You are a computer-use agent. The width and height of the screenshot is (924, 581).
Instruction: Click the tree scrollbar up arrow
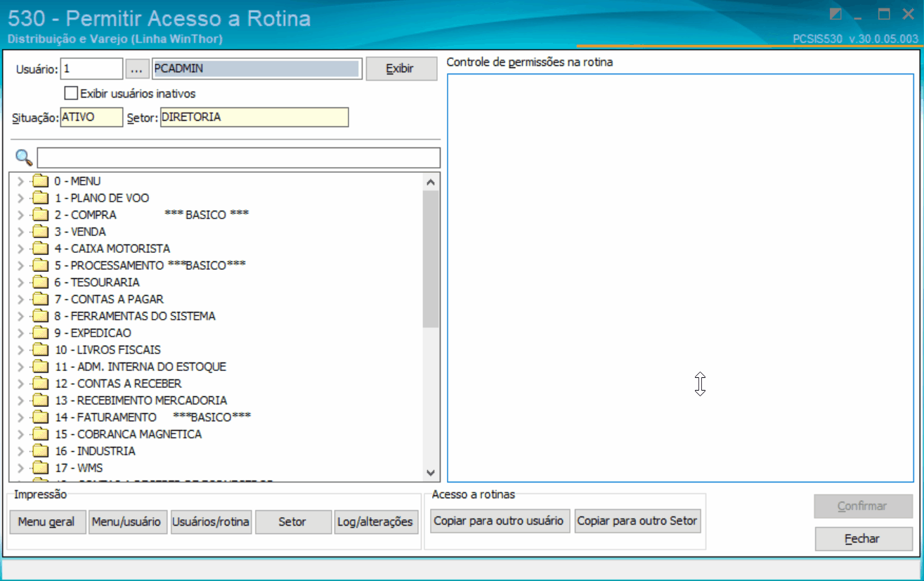click(431, 182)
